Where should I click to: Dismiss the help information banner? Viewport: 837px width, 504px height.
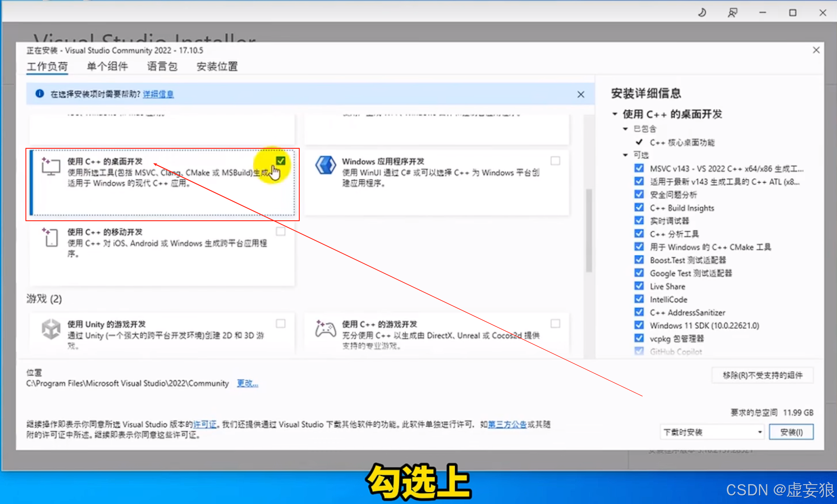(x=581, y=94)
